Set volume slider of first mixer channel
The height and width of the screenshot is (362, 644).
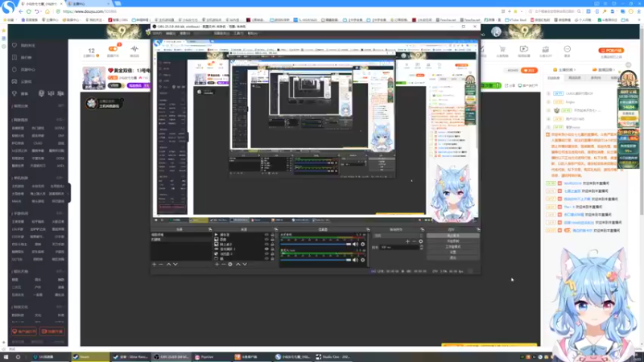coord(316,245)
